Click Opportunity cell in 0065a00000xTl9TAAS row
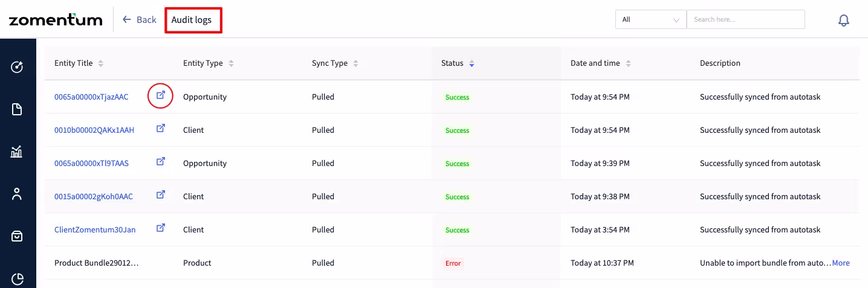The width and height of the screenshot is (868, 288). (205, 163)
